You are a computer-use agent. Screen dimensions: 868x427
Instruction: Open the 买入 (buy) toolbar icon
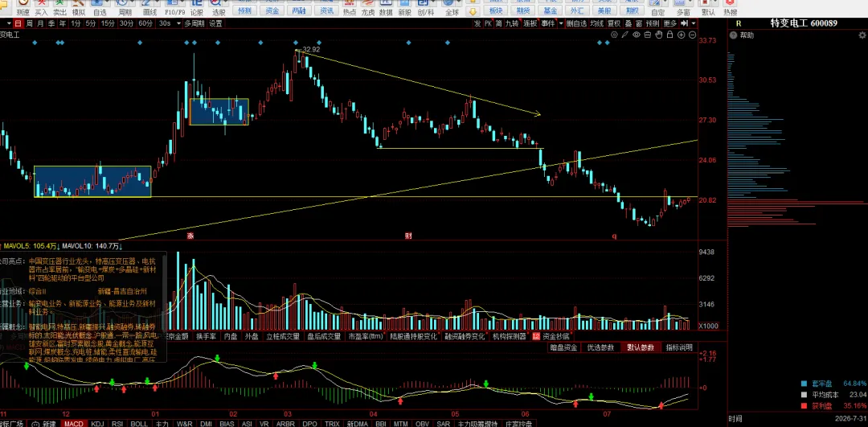click(x=42, y=7)
